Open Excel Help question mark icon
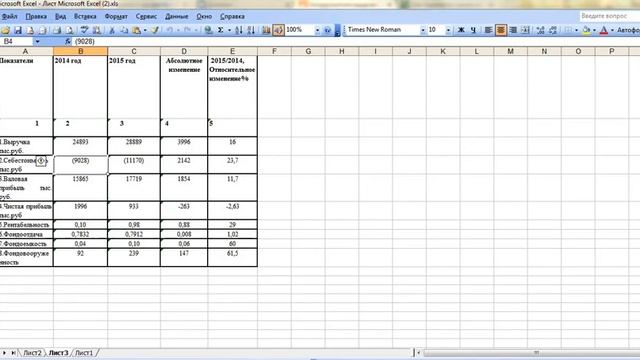 click(328, 30)
